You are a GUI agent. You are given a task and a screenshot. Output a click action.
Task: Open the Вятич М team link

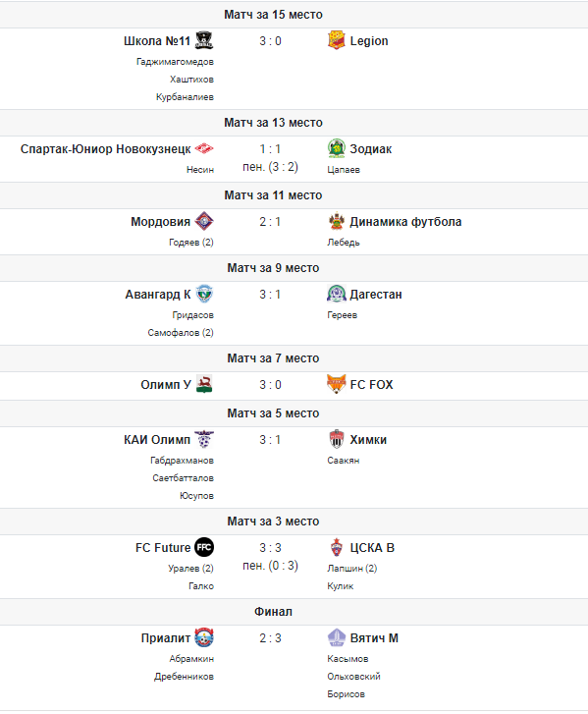coord(374,638)
